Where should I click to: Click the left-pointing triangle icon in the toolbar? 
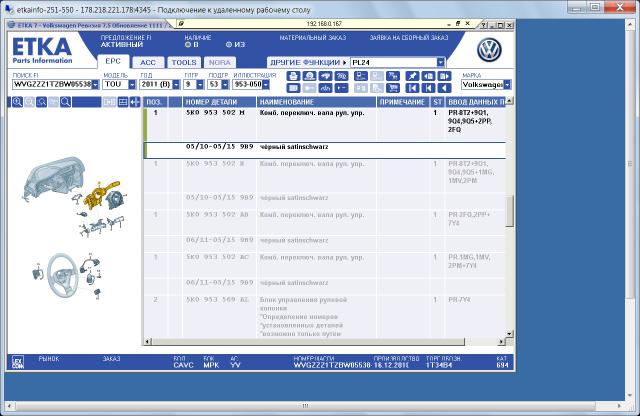coord(444,88)
